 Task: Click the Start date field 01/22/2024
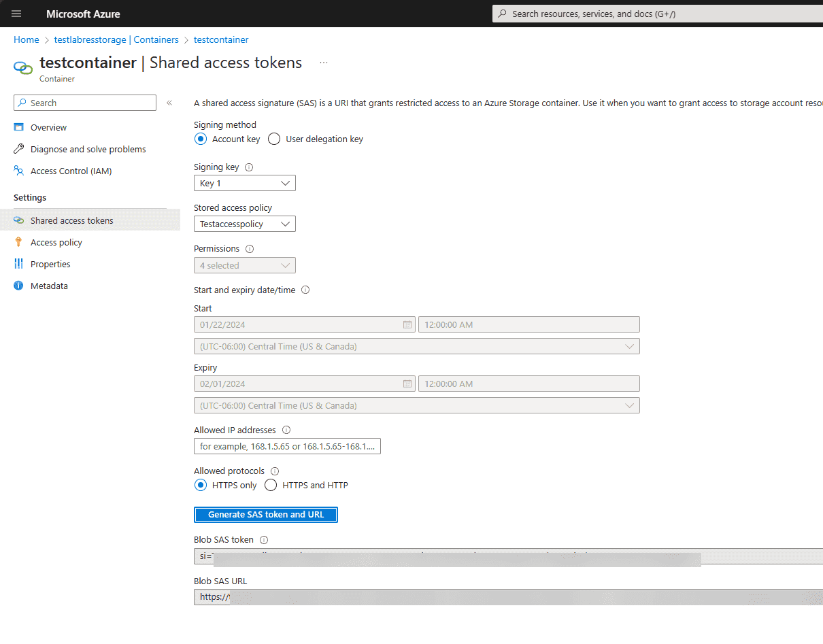point(305,325)
